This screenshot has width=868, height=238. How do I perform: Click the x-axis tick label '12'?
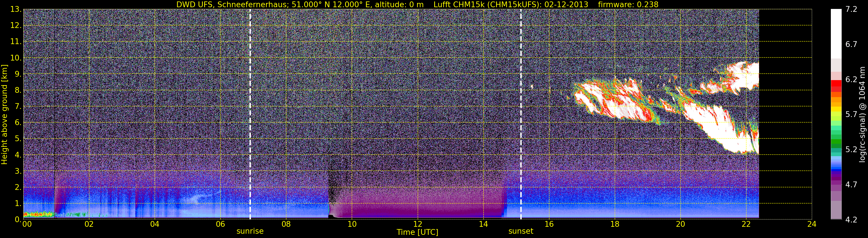[417, 224]
